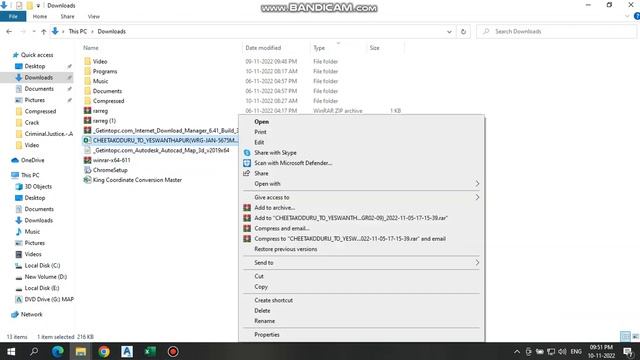Open the Home ribbon tab
This screenshot has width=640, height=360.
pyautogui.click(x=40, y=16)
